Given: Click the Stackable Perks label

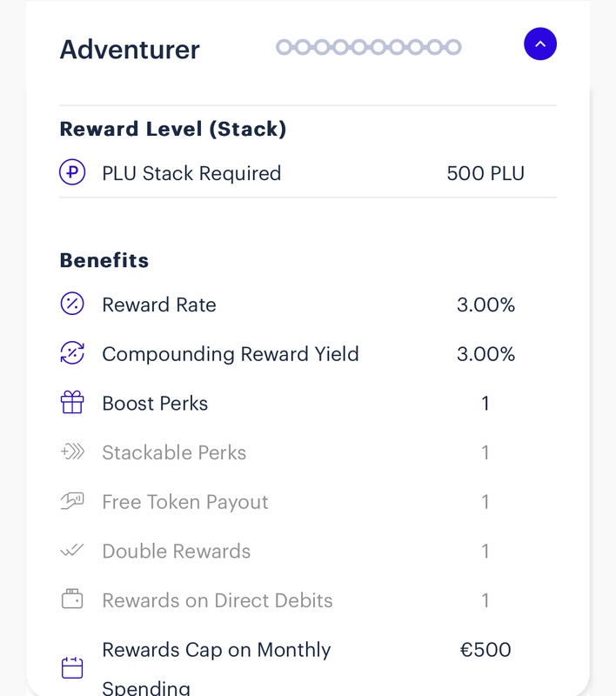Looking at the screenshot, I should point(174,452).
